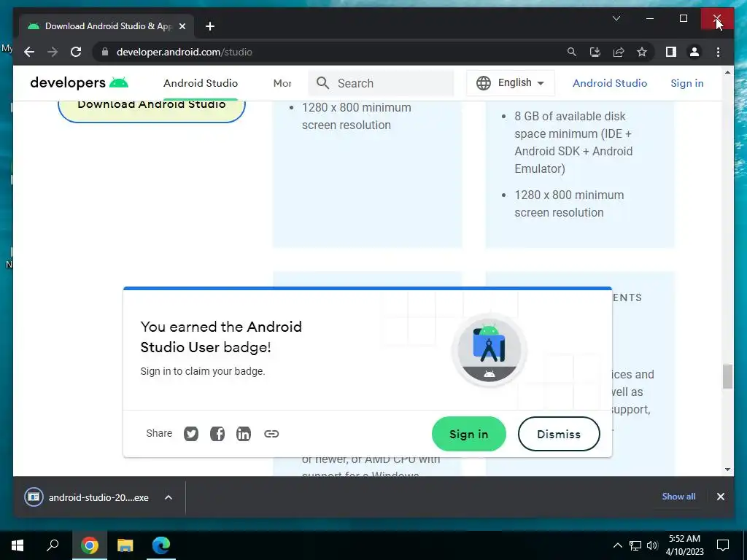
Task: Open the tab search chevron
Action: (616, 18)
